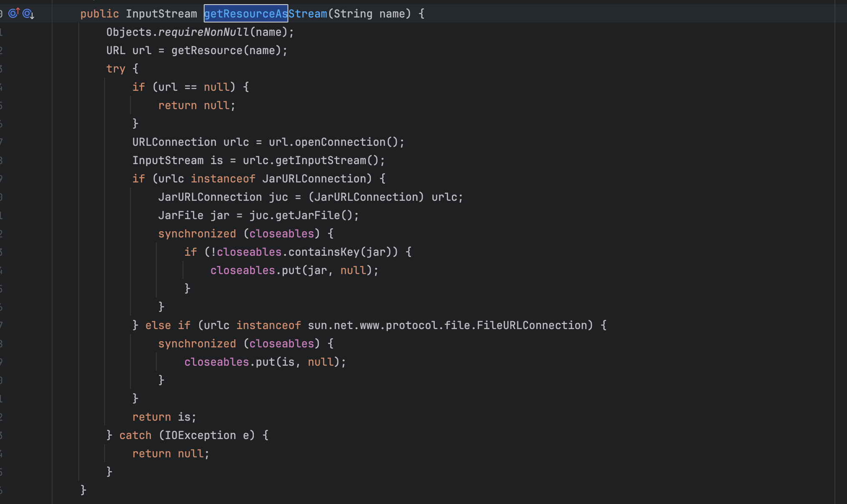Viewport: 847px width, 504px height.
Task: Click closeables.put(jar, null) statement
Action: pos(294,270)
